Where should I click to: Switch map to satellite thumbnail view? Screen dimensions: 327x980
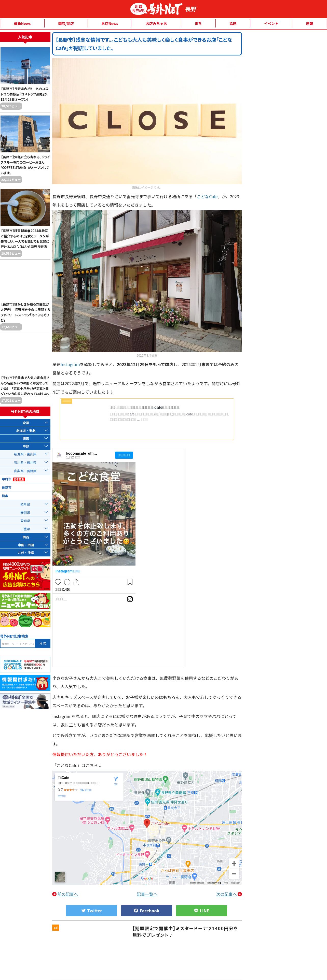tap(60, 877)
